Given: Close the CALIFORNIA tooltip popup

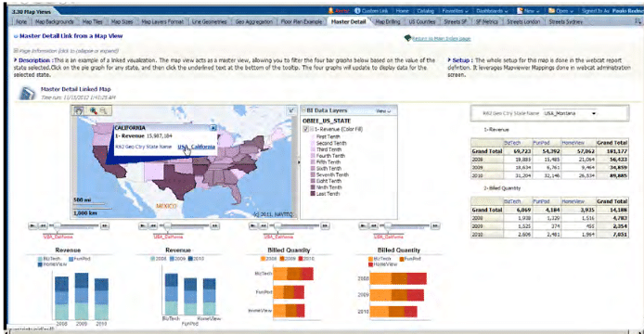Looking at the screenshot, I should click(213, 128).
